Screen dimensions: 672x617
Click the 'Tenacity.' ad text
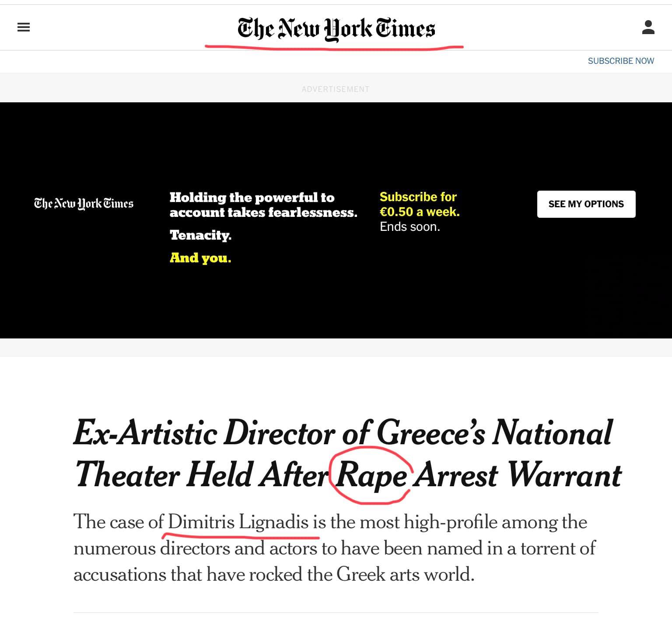pos(200,235)
